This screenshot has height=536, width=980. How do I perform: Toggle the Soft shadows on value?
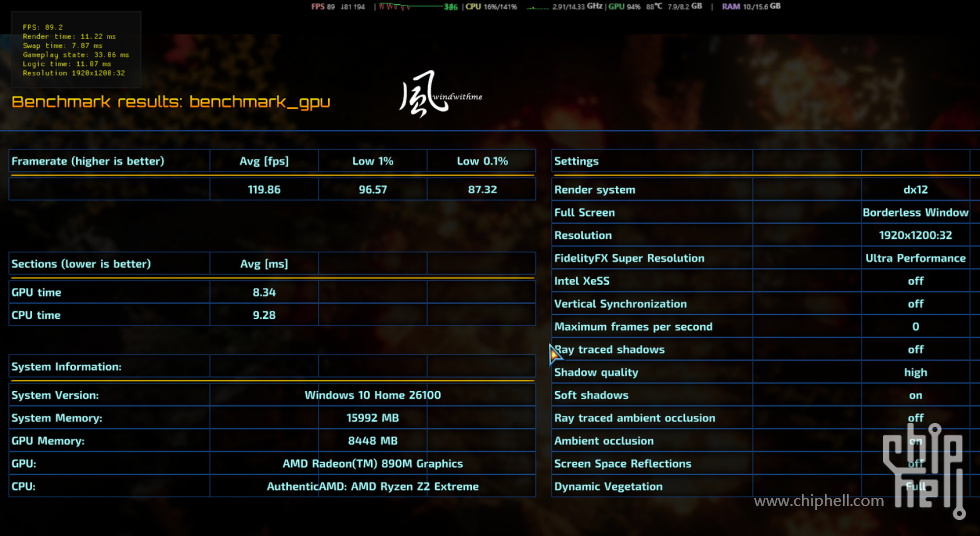tap(915, 395)
